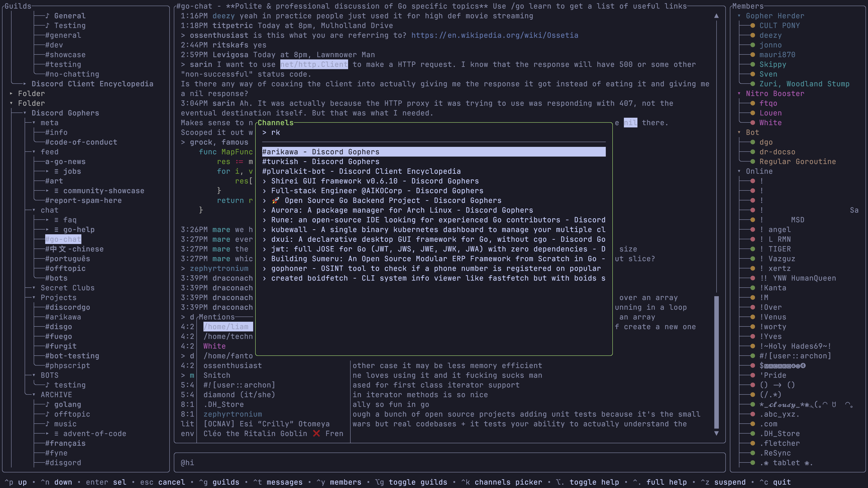Viewport: 868px width, 488px height.
Task: Choose #pluralkit-bot channel picker result
Action: point(434,171)
